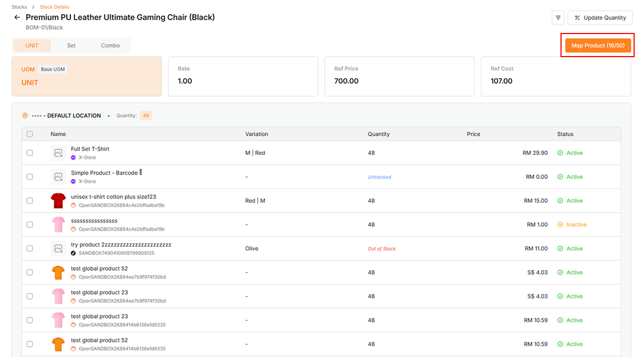Check the S$ 4.03 test global product 23 checkbox
Viewport: 644px width, 357px height.
pos(30,296)
